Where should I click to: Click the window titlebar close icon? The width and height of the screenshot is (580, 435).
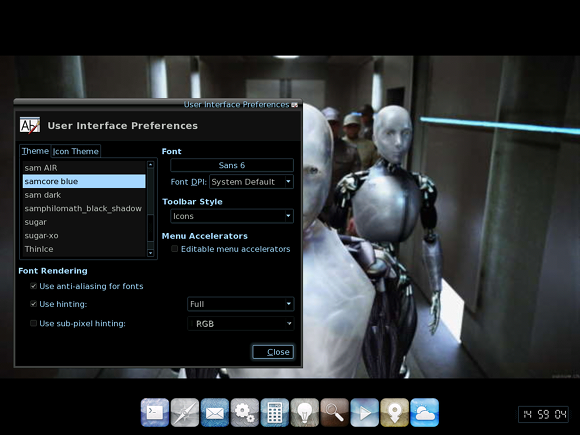[x=294, y=105]
